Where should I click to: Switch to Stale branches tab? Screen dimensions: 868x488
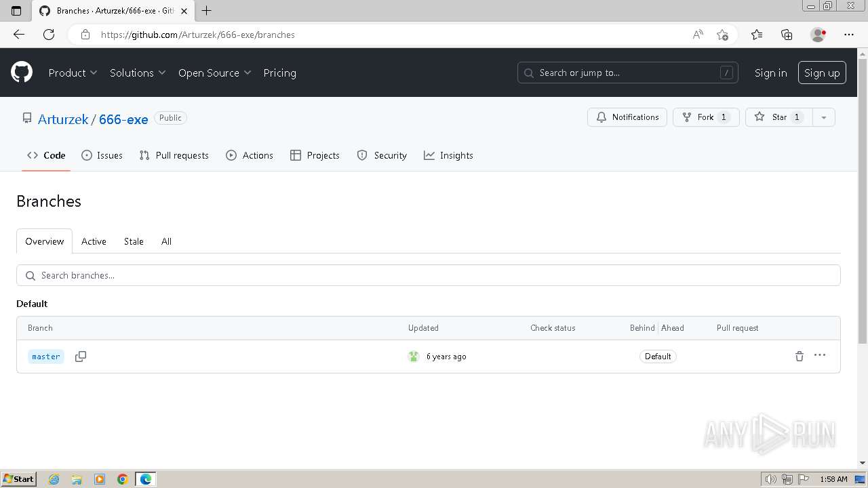point(134,241)
